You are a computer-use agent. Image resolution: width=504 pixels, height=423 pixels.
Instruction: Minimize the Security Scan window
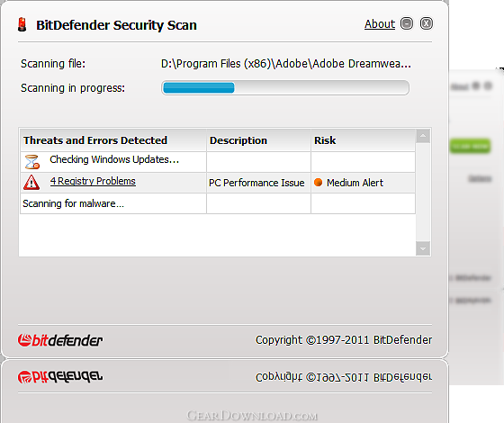coord(407,23)
